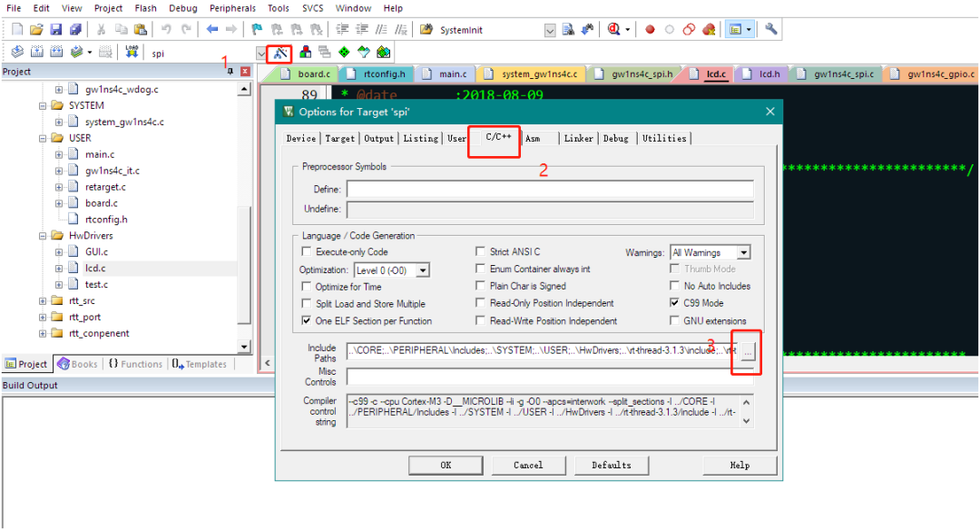Switch to the Linker tab

(578, 138)
